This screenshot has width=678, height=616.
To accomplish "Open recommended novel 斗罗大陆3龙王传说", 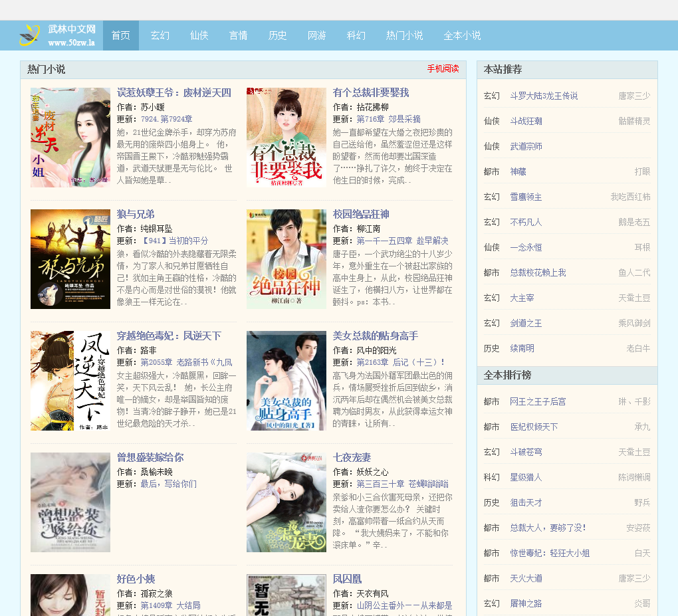I will click(x=544, y=96).
